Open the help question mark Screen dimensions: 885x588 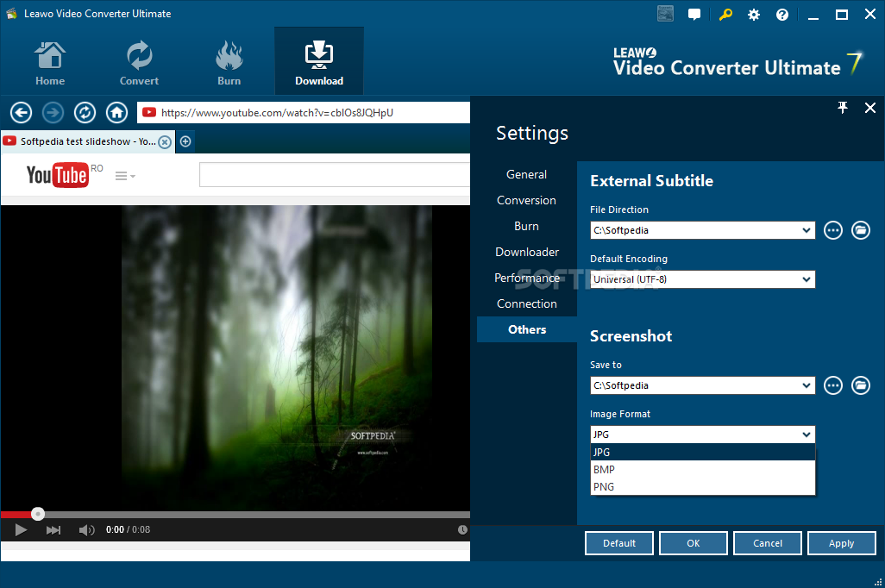[x=782, y=15]
